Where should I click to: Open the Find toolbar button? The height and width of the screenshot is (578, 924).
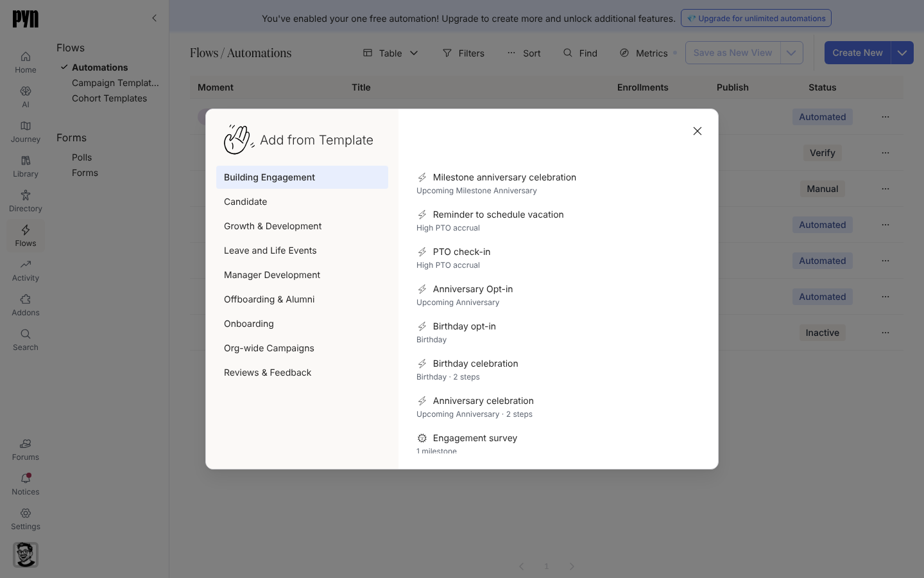click(x=580, y=53)
